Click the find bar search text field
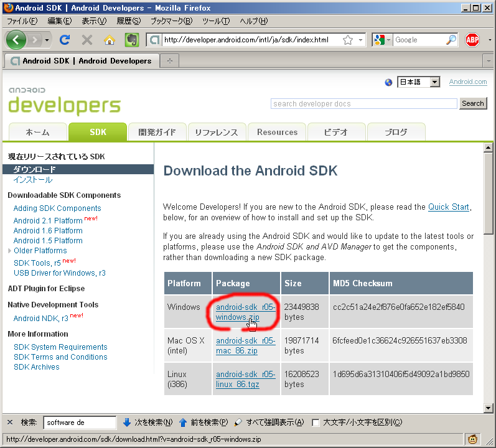496x448 pixels. point(80,422)
